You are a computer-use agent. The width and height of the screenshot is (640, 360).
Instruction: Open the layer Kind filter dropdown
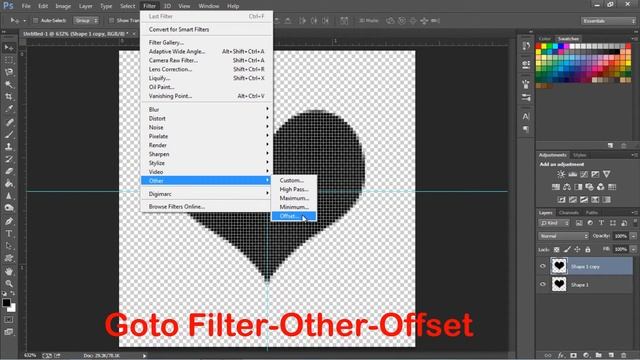(554, 223)
